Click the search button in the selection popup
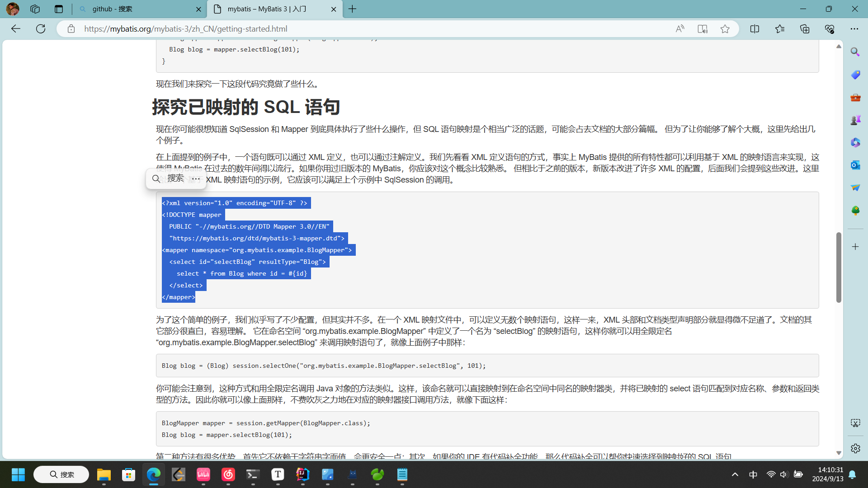This screenshot has height=488, width=868. pos(168,178)
